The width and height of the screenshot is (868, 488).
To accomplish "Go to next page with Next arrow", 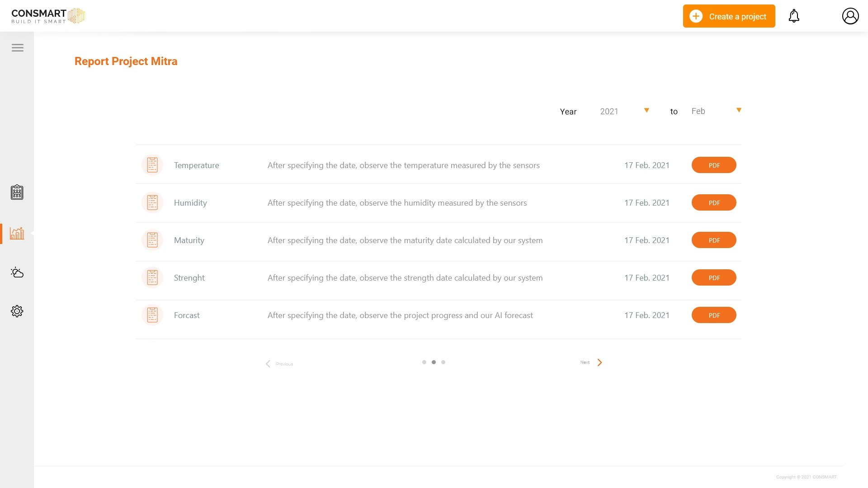I will pyautogui.click(x=599, y=363).
